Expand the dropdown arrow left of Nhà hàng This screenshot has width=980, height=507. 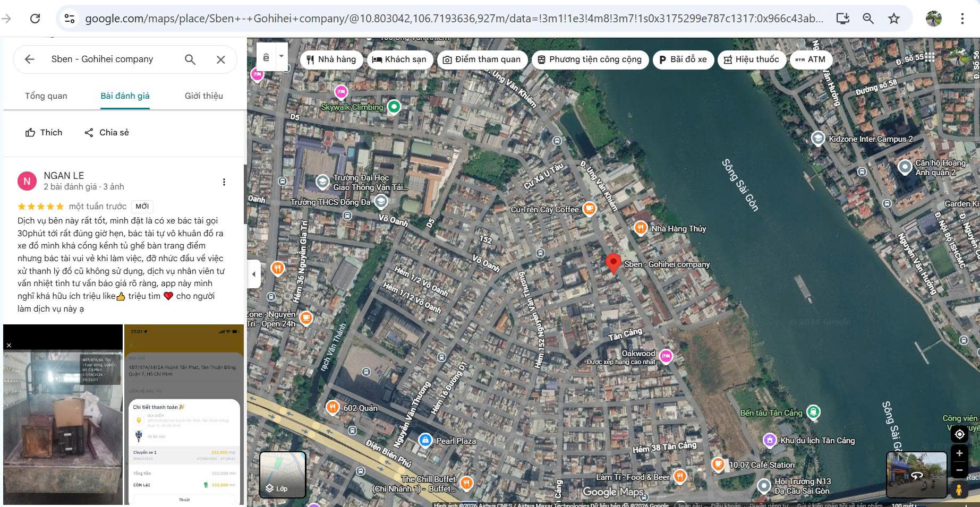pos(282,56)
